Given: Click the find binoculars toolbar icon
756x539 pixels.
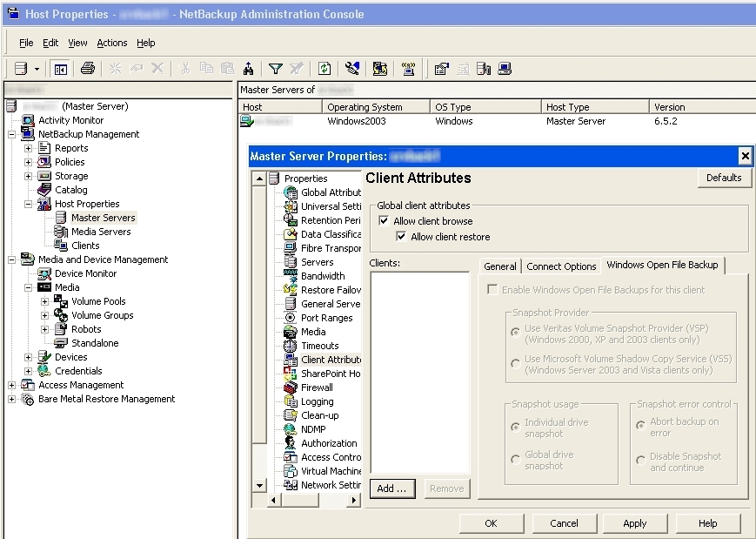Looking at the screenshot, I should pyautogui.click(x=248, y=69).
